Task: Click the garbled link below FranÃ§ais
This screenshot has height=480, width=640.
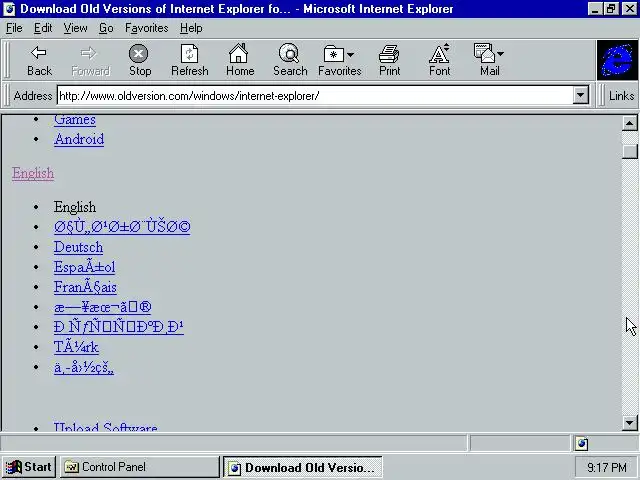Action: point(102,307)
